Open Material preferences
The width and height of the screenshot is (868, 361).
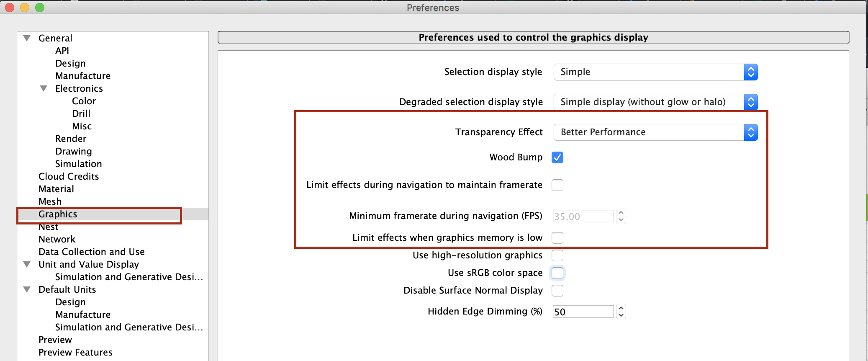(x=56, y=189)
